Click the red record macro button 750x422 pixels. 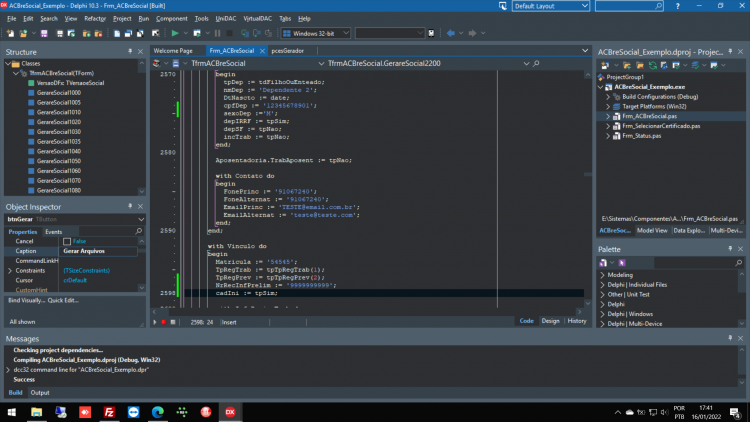[164, 322]
